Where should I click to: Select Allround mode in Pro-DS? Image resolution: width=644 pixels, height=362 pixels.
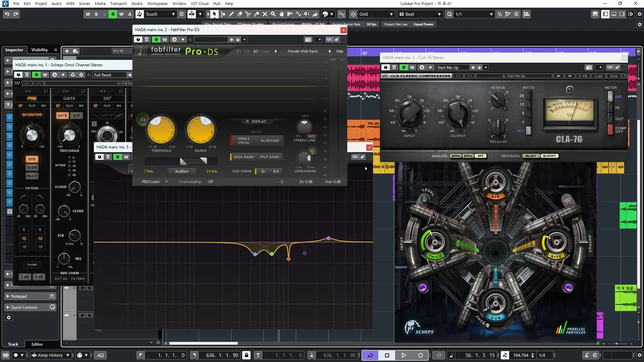[270, 140]
